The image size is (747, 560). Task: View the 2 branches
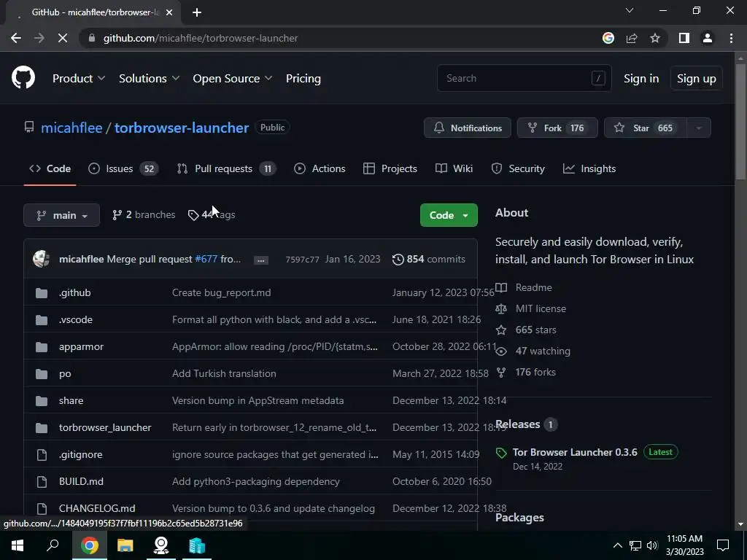(144, 215)
